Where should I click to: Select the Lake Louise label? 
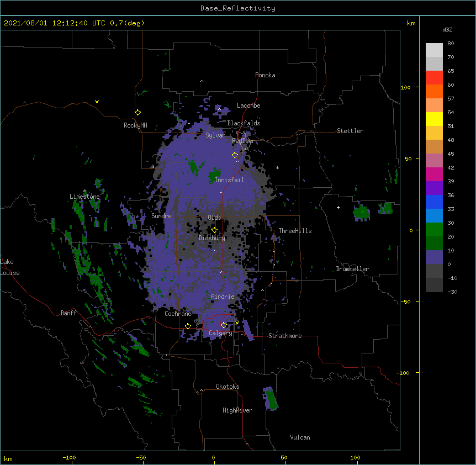[x=9, y=267]
